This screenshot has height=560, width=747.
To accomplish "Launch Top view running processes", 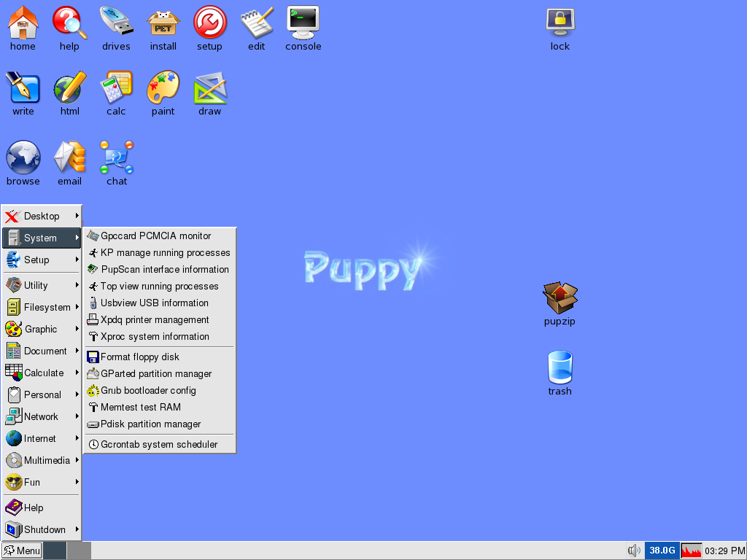I will (160, 286).
